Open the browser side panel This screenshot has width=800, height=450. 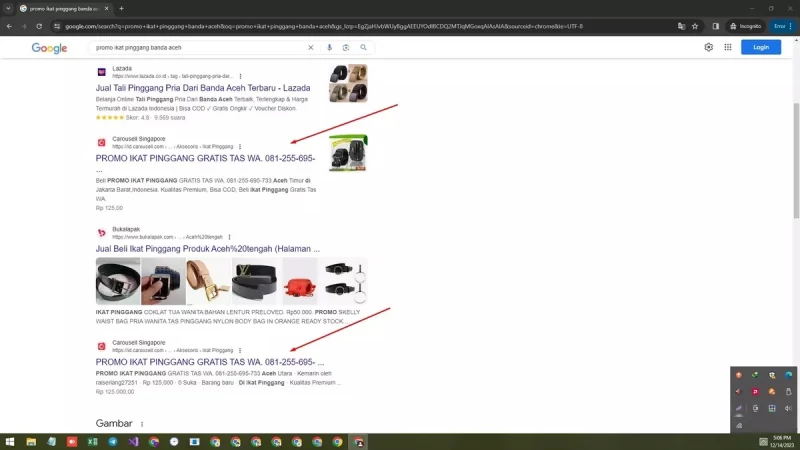[x=715, y=26]
